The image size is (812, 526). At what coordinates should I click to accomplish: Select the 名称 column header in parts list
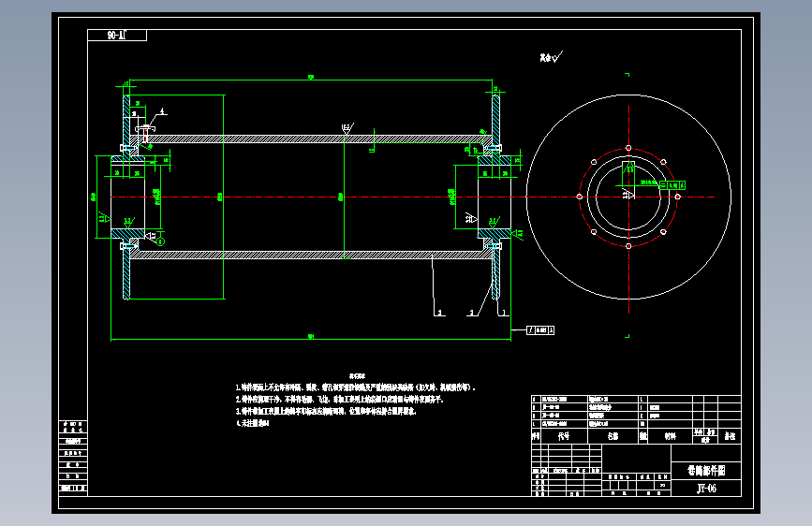613,436
